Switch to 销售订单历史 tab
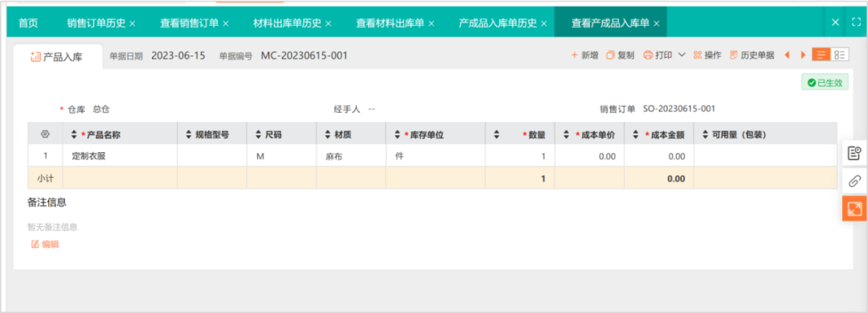Image resolution: width=868 pixels, height=313 pixels. click(96, 23)
